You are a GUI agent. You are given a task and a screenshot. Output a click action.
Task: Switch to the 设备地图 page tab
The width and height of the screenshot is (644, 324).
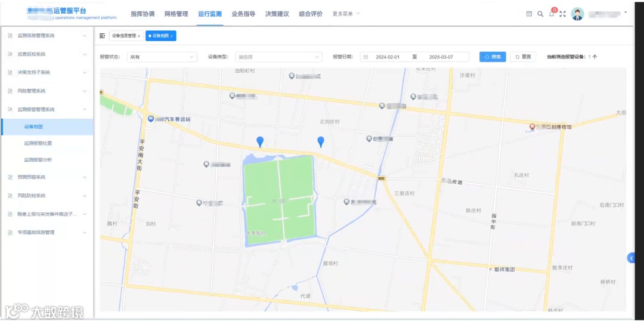(x=160, y=36)
